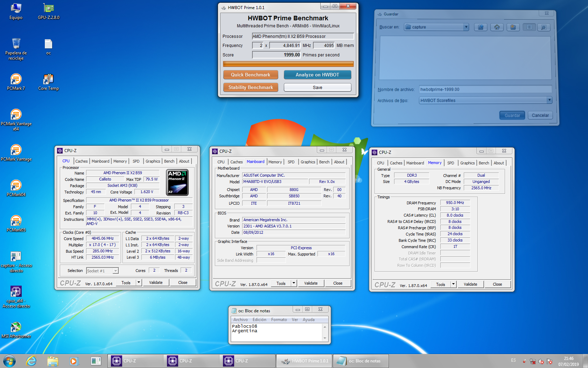This screenshot has width=588, height=368.
Task: Expand the Archivos de tipo dropdown
Action: point(549,100)
